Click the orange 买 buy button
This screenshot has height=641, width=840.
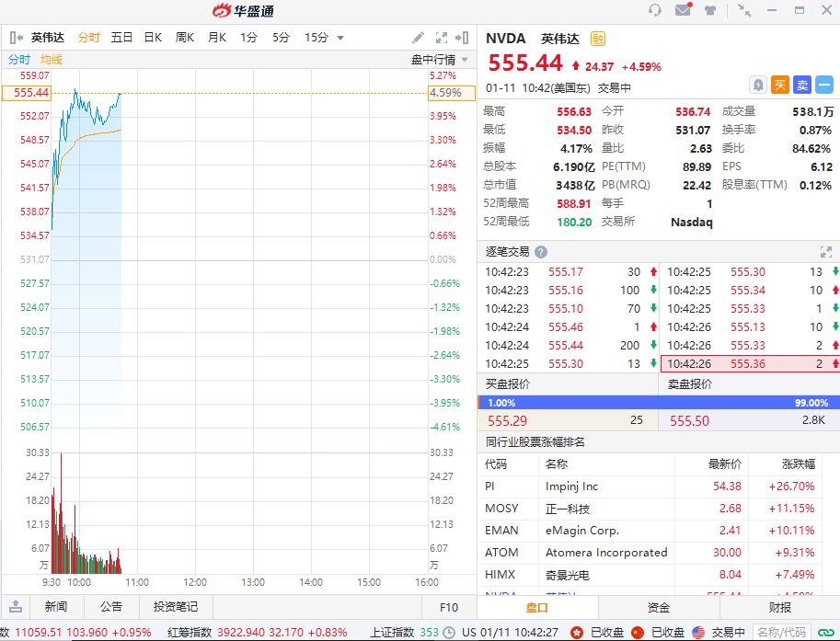(779, 86)
